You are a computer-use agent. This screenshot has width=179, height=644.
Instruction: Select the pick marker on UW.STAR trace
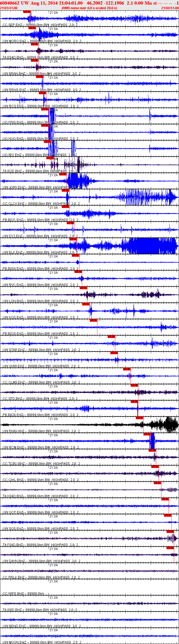pyautogui.click(x=111, y=337)
